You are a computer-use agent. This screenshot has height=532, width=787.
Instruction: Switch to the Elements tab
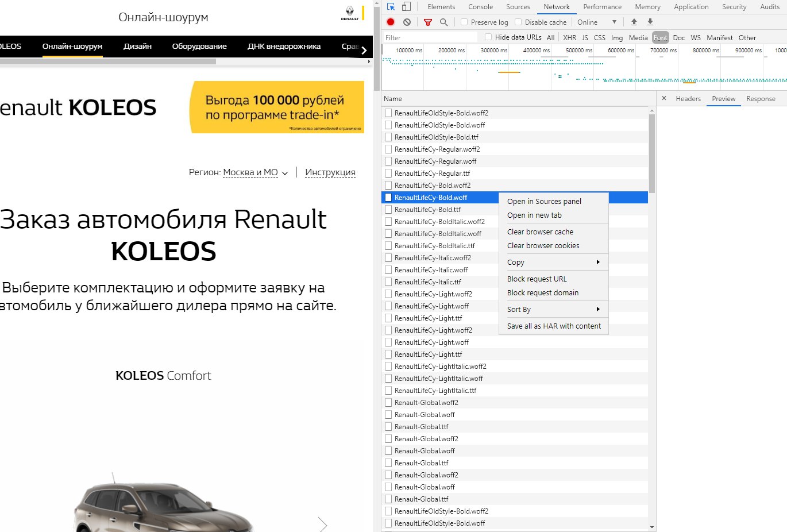441,7
